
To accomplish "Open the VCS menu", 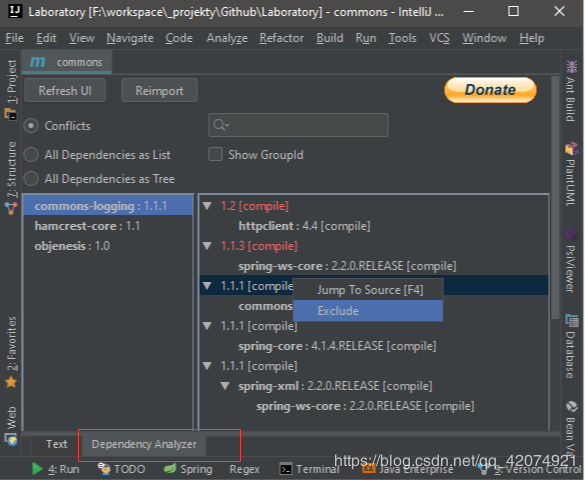I will click(439, 38).
